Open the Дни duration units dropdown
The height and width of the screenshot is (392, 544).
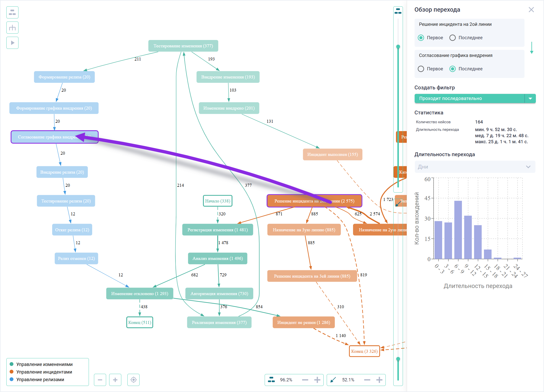(475, 167)
